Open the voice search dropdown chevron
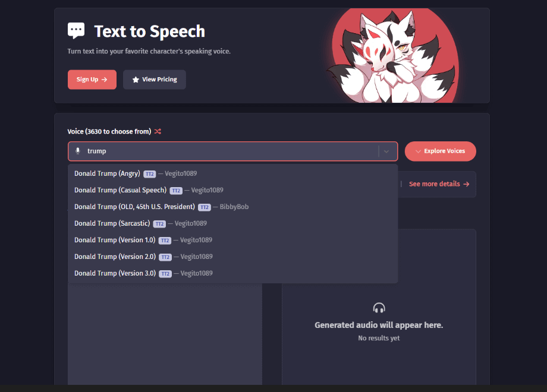Viewport: 547px width, 392px height. pos(388,151)
